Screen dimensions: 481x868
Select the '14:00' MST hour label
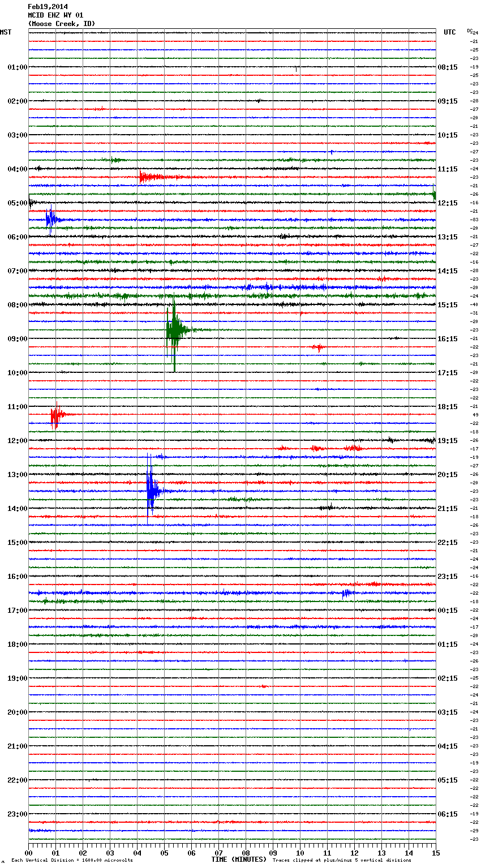tap(18, 509)
